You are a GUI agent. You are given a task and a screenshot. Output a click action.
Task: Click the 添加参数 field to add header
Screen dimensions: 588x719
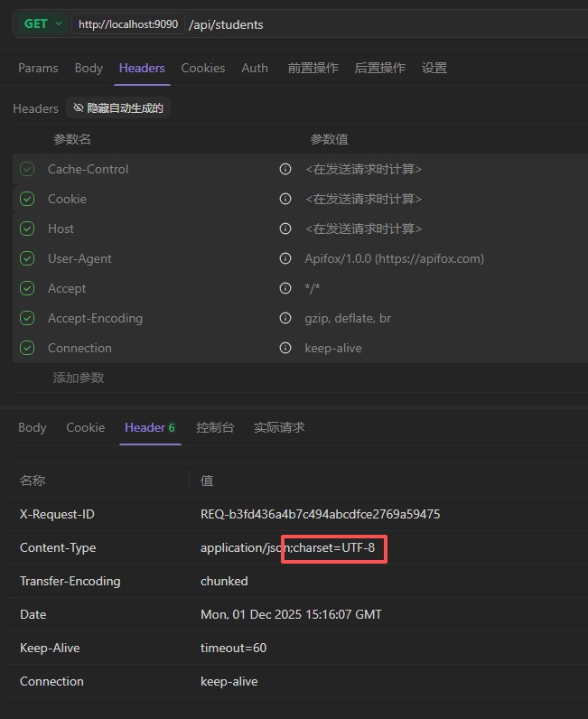click(79, 378)
